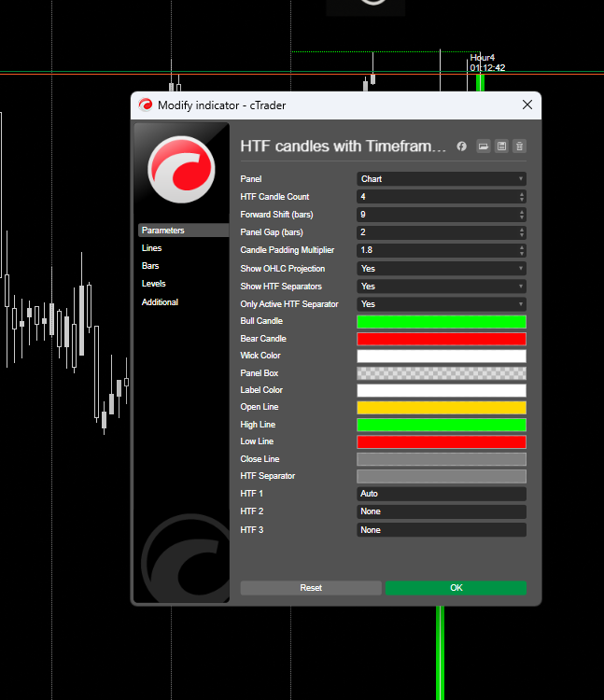Open Show OHLC Projection dropdown

point(442,269)
